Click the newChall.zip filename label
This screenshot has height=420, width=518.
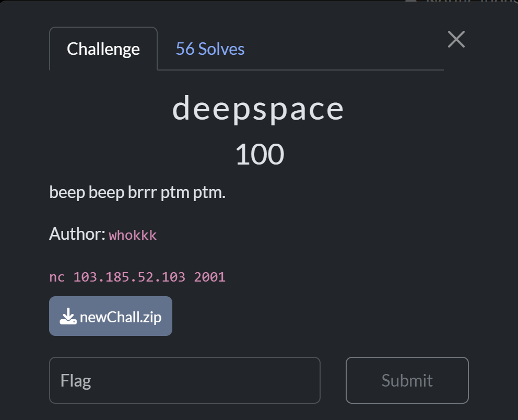[121, 317]
